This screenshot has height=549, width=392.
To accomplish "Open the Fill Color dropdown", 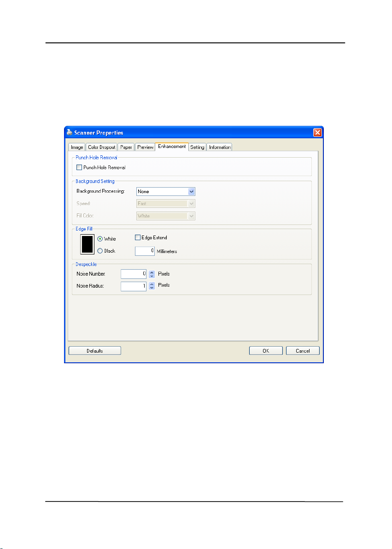I will pos(192,216).
